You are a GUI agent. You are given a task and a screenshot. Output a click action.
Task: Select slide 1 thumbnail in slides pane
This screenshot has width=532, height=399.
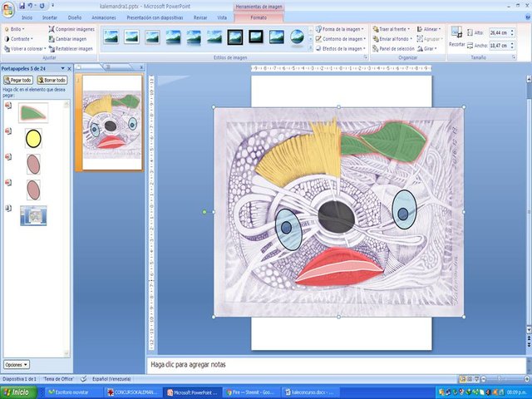pyautogui.click(x=112, y=122)
